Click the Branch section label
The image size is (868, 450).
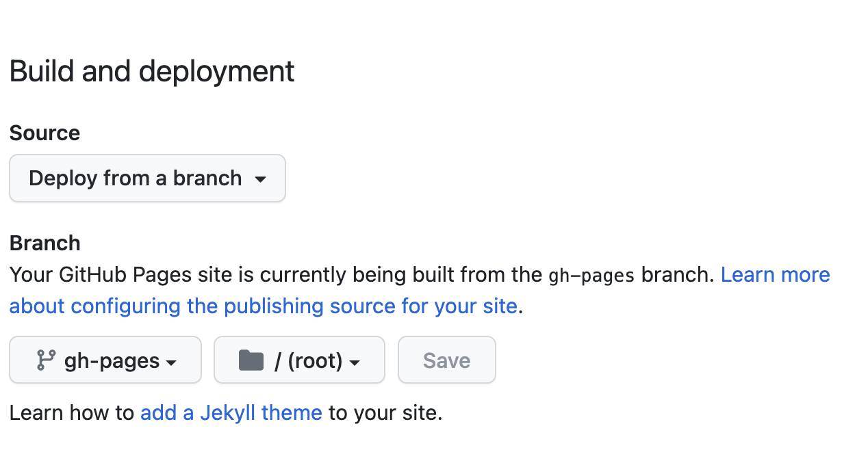tap(44, 243)
